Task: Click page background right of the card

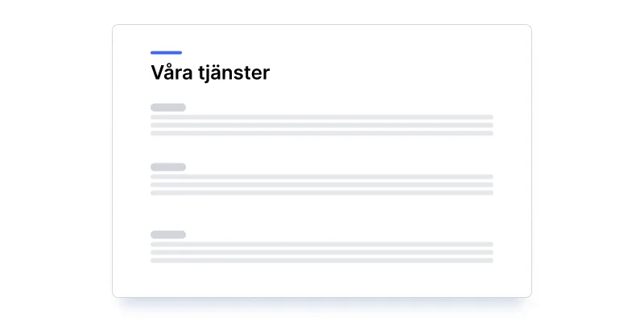Action: click(x=588, y=161)
